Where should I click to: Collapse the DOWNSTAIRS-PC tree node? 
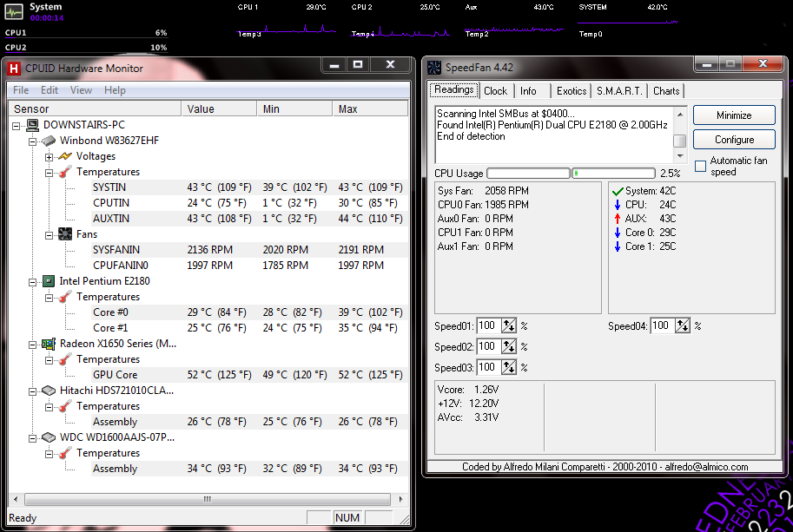[17, 126]
